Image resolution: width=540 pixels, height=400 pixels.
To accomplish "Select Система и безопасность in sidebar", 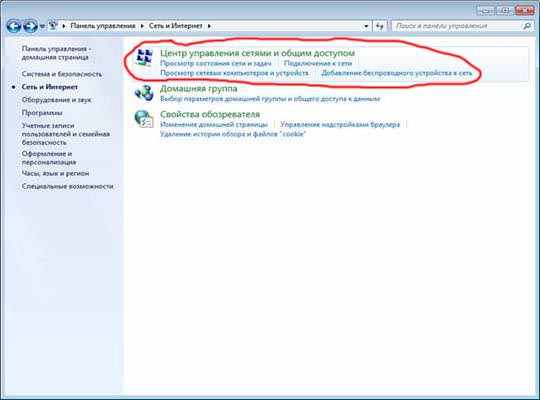I will click(62, 74).
